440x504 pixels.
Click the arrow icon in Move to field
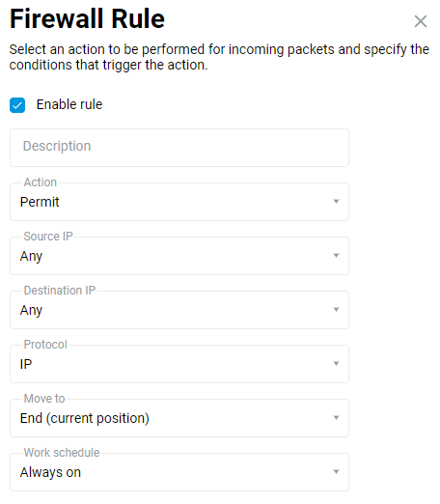click(x=336, y=418)
